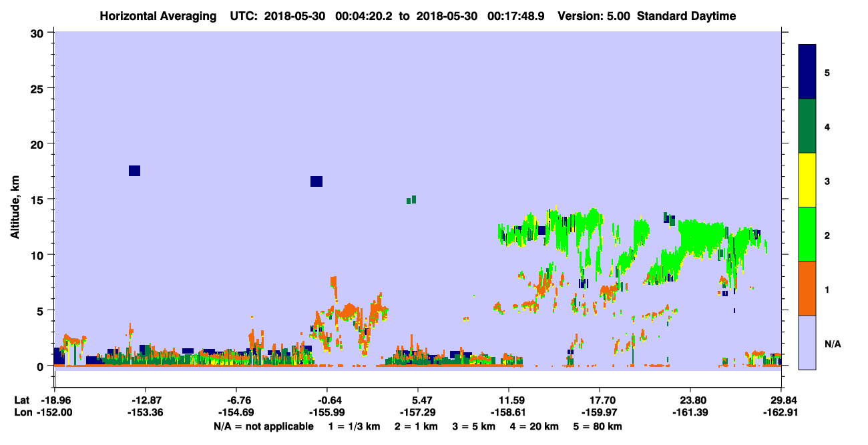Click the small green feature near 15 km altitude

click(411, 200)
